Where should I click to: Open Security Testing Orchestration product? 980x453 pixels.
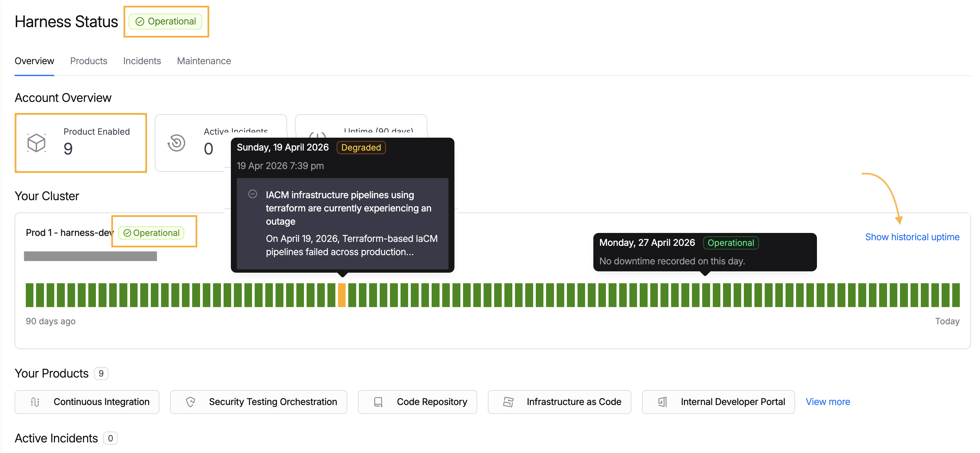[258, 402]
